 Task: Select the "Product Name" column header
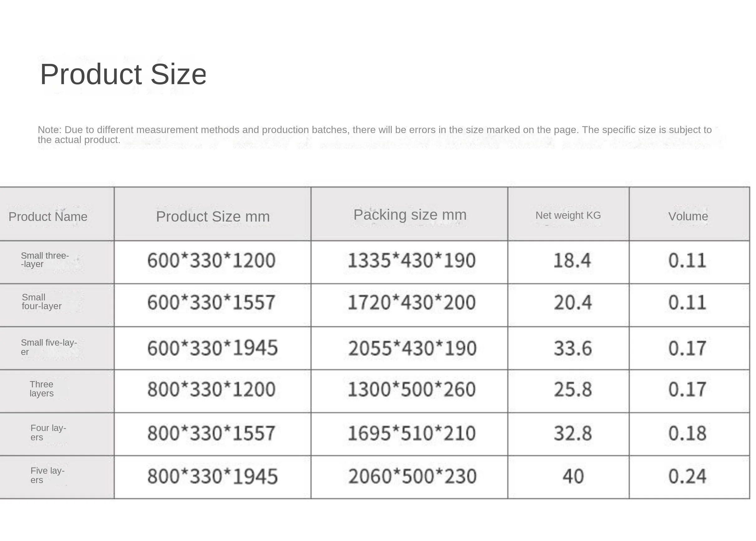(x=48, y=217)
